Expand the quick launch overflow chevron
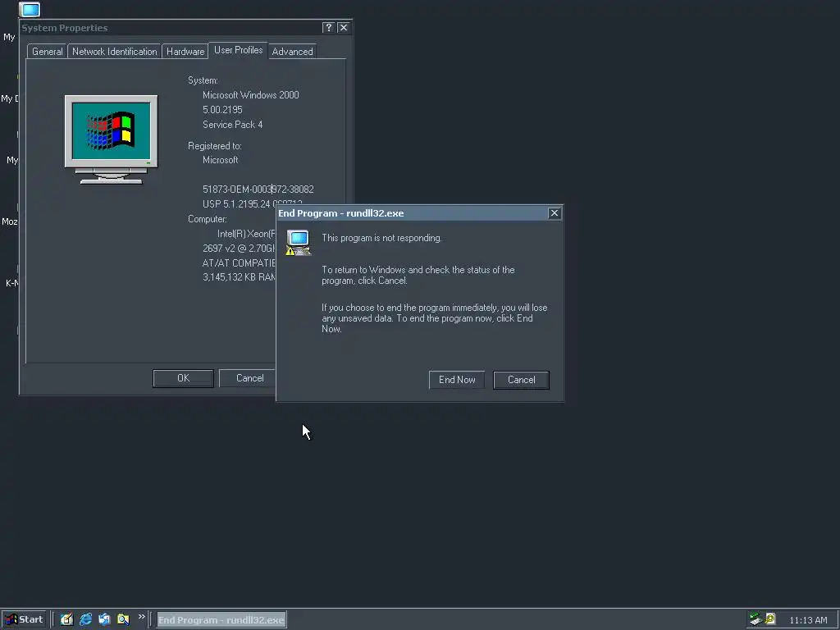 coord(141,617)
